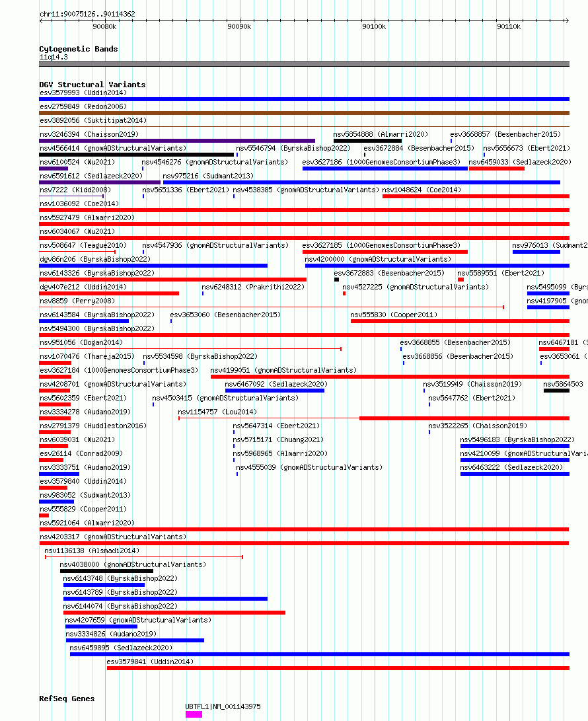Open esv3672884 (Besenbacher2015) label
588x721 pixels.
pos(419,148)
